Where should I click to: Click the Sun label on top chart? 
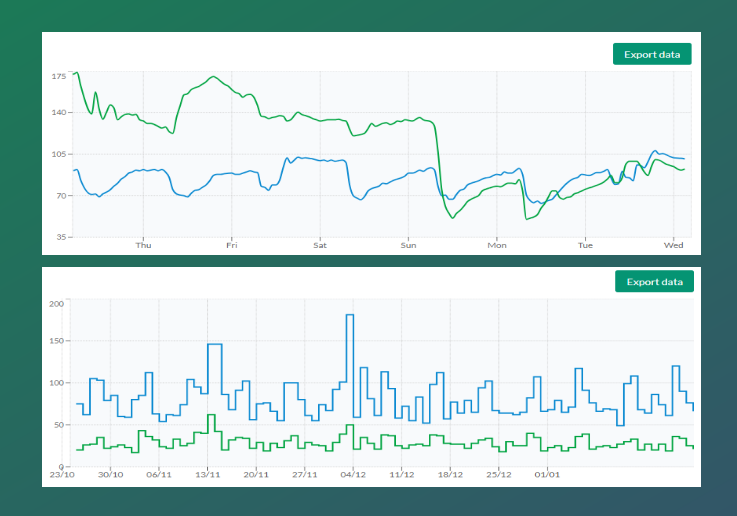point(408,245)
